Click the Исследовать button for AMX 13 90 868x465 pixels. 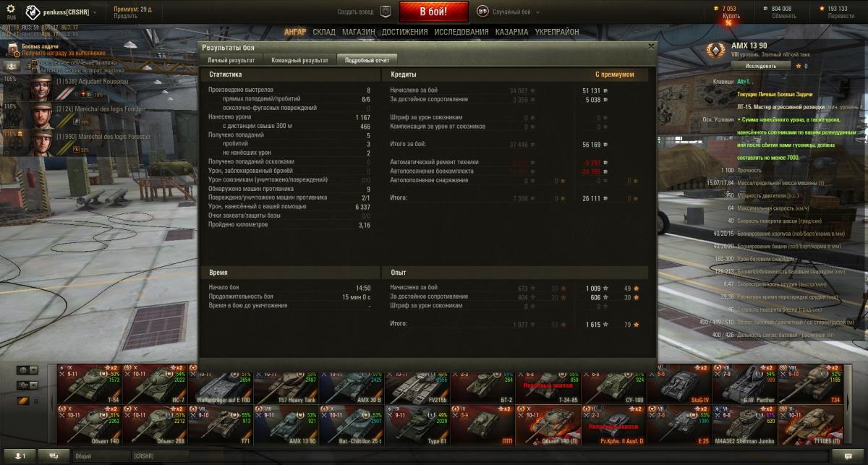click(761, 66)
